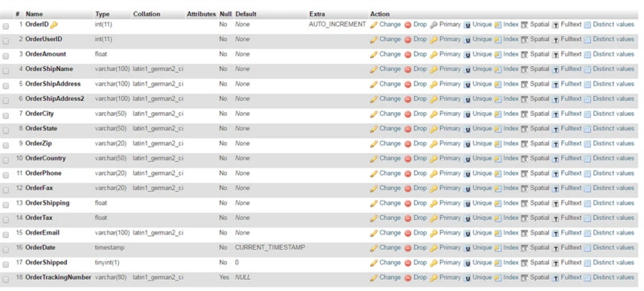The width and height of the screenshot is (644, 291).
Task: Click the Spatial icon for OrderShipAddress2
Action: (x=525, y=99)
